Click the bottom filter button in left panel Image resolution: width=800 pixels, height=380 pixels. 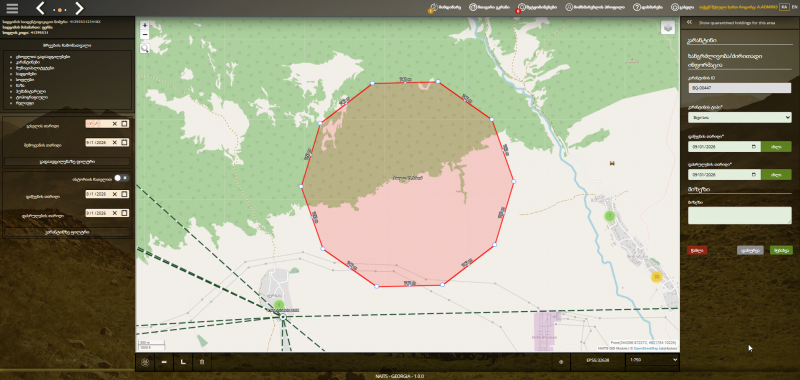tap(67, 232)
